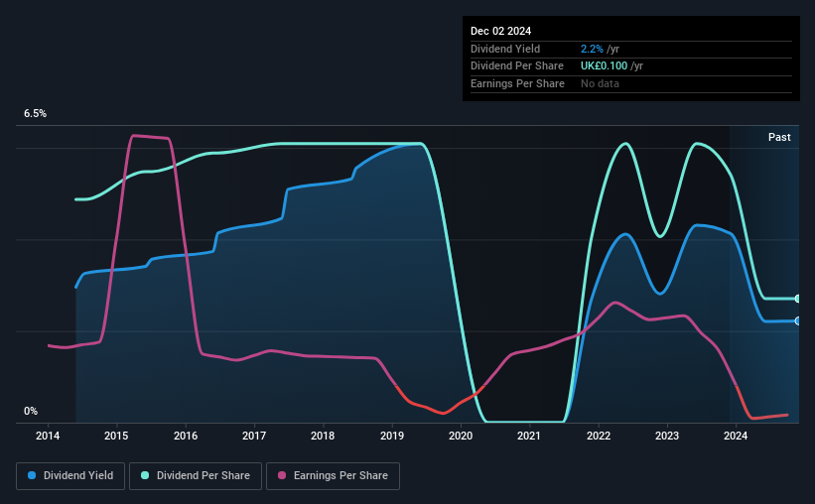Viewport: 815px width, 504px height.
Task: Click the 2018 x-axis label
Action: tap(323, 436)
